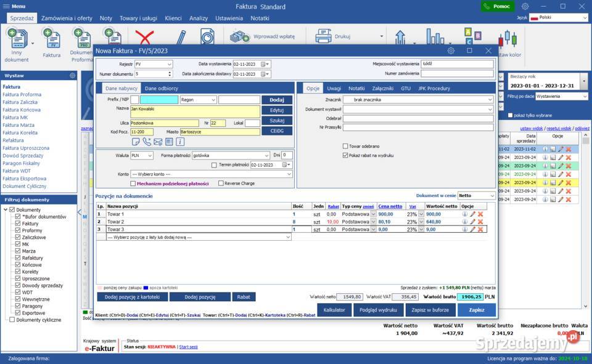Click the red delete X in Towar 3 row
The height and width of the screenshot is (364, 592).
(480, 229)
